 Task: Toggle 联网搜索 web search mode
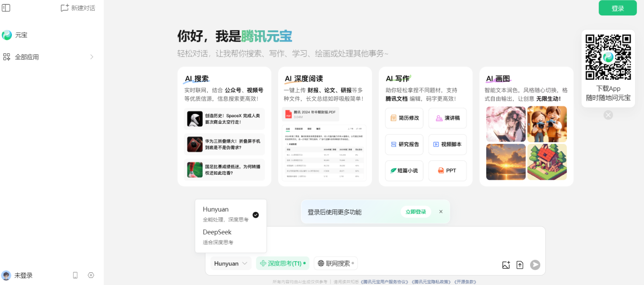click(335, 263)
